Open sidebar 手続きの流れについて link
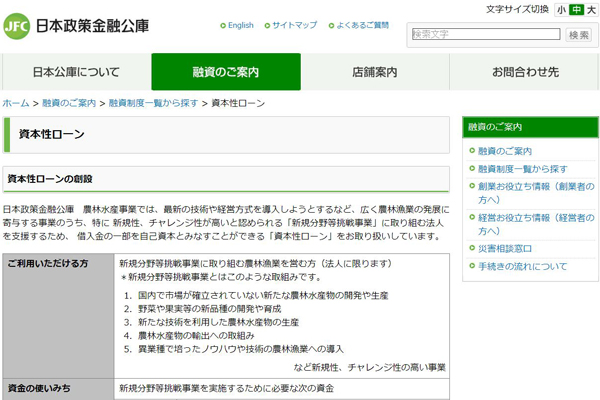The image size is (600, 400). coord(522,266)
